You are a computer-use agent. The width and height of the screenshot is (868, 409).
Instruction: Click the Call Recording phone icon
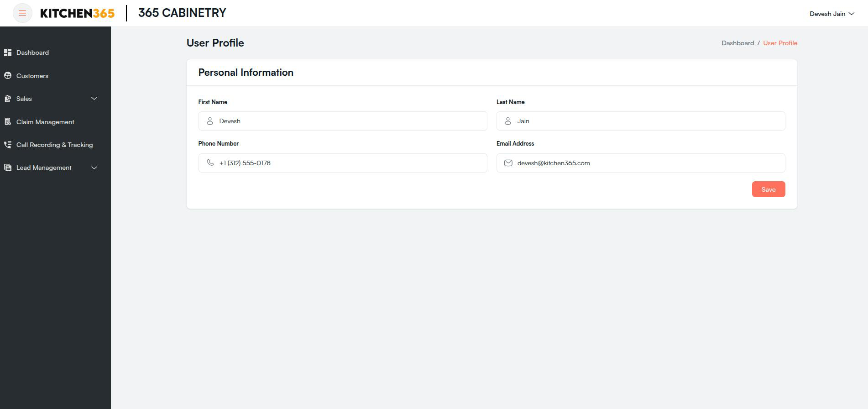click(x=8, y=145)
